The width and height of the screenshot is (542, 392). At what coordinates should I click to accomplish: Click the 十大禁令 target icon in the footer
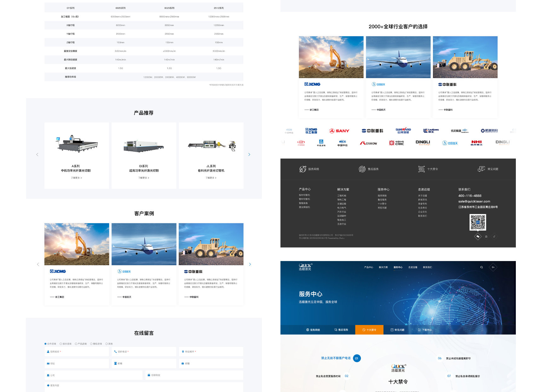pos(421,169)
